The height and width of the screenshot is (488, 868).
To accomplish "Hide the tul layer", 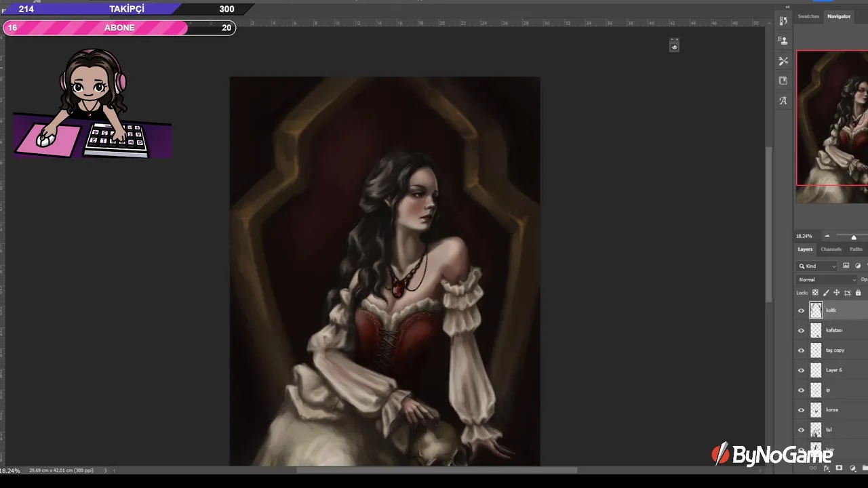I will click(x=801, y=430).
